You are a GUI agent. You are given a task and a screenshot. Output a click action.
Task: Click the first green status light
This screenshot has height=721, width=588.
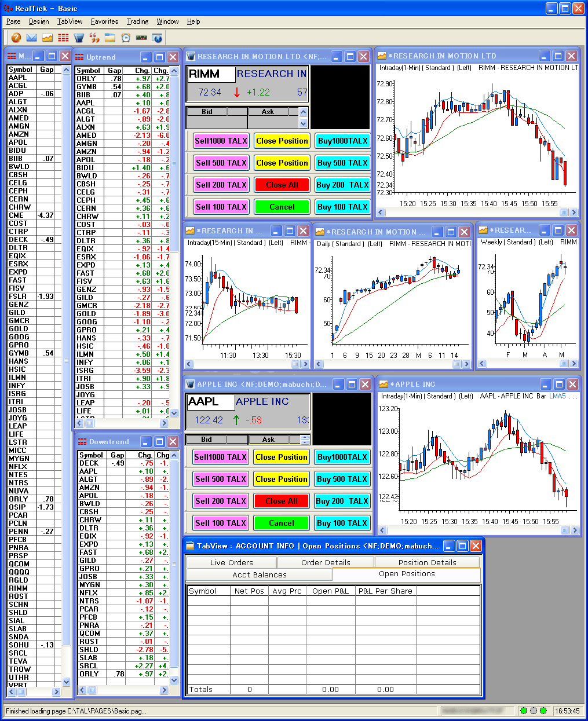click(x=523, y=711)
